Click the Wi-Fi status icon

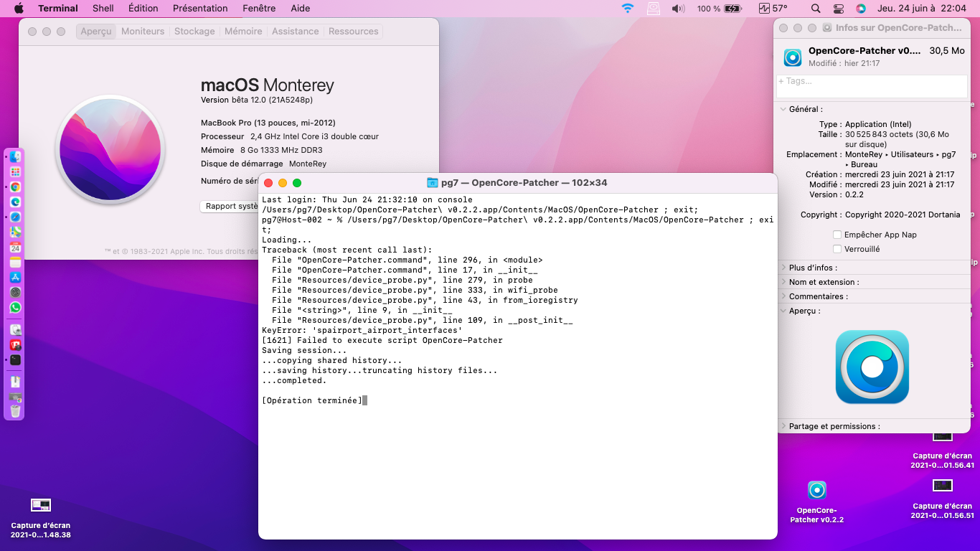tap(628, 9)
